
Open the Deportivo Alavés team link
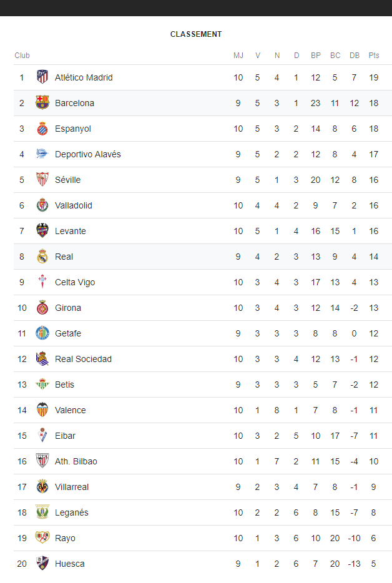click(x=88, y=154)
